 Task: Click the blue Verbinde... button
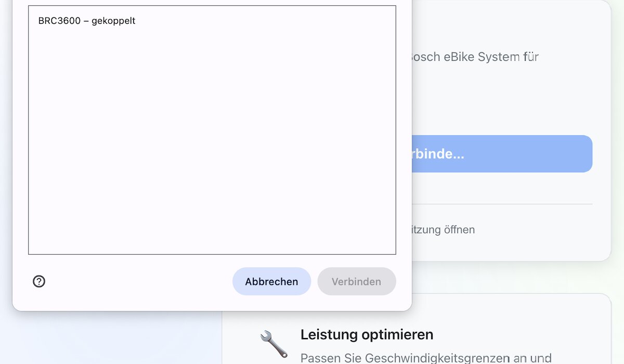(502, 153)
